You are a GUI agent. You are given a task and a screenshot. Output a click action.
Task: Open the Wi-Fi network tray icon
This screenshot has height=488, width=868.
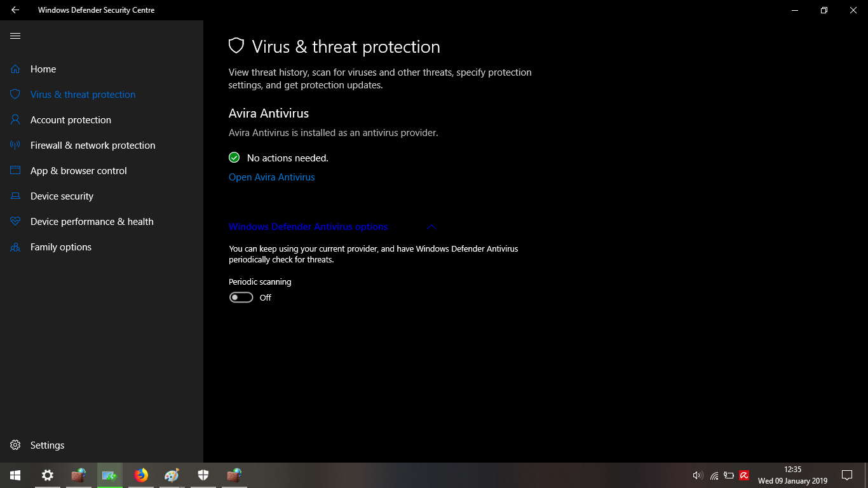click(714, 475)
